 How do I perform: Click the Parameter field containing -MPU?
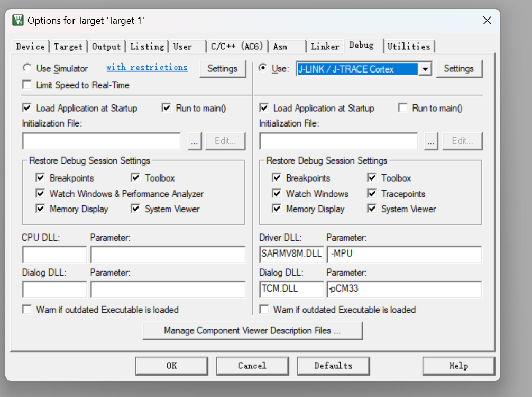coord(405,255)
